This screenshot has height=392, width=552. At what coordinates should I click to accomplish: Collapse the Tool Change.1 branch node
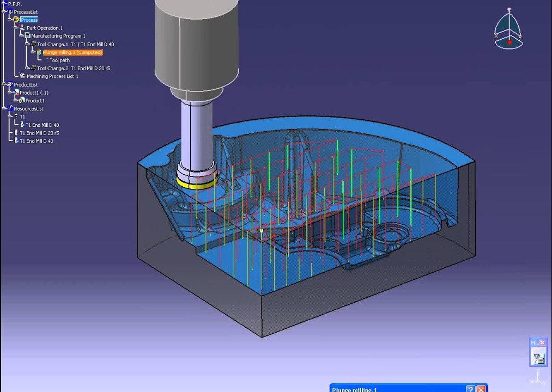tap(27, 44)
